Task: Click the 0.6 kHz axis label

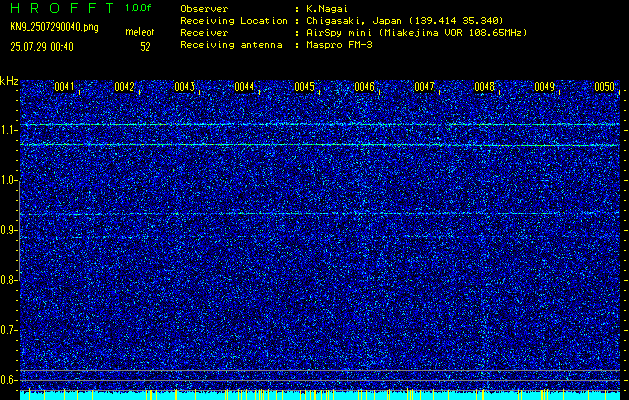Action: point(8,380)
